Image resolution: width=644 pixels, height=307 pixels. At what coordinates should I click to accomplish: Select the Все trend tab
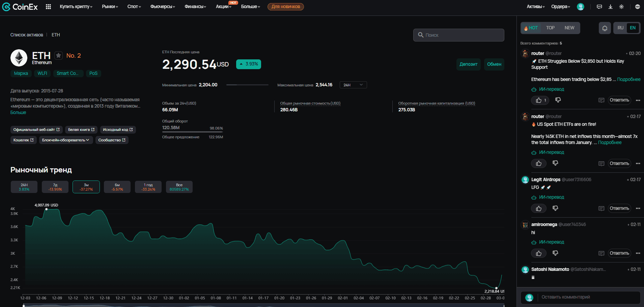[179, 187]
